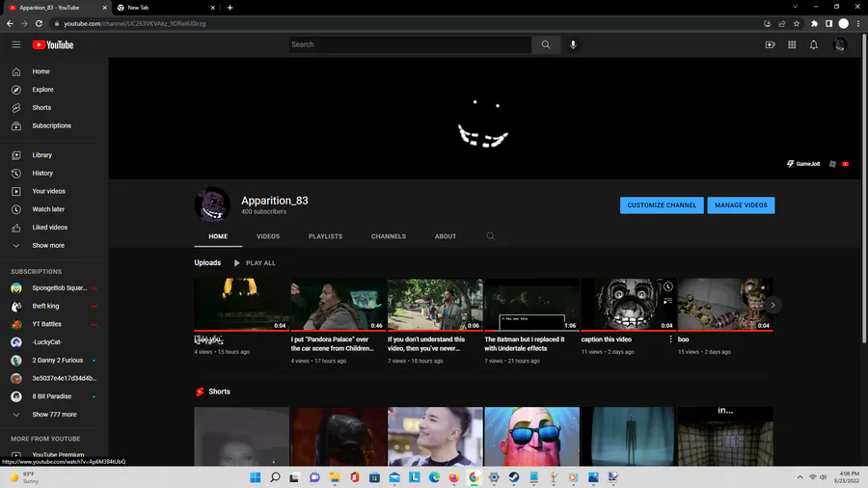Click the GameJolt banner link
The height and width of the screenshot is (488, 868).
pos(803,164)
